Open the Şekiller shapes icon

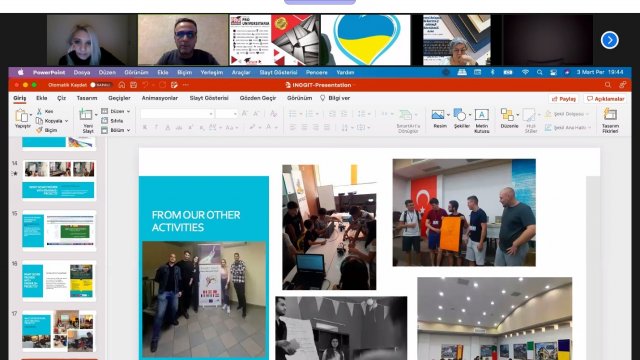click(x=460, y=115)
